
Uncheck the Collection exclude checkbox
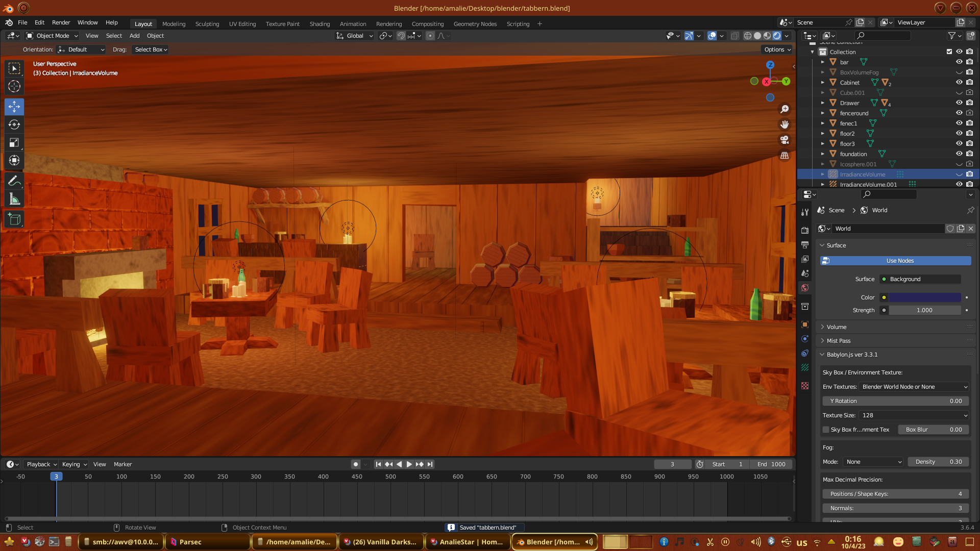pos(949,52)
